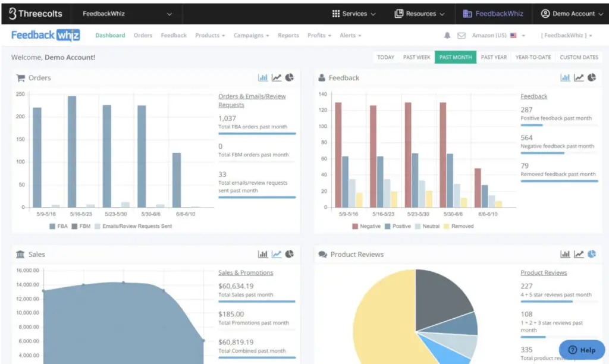This screenshot has width=609, height=364.
Task: Click the FeedbackWhiz logo
Action: [46, 35]
